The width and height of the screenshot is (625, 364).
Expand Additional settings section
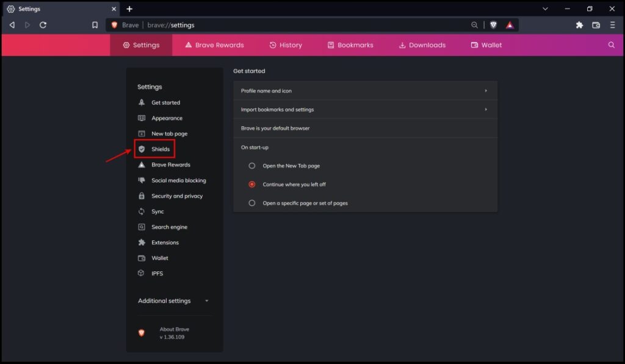click(173, 301)
